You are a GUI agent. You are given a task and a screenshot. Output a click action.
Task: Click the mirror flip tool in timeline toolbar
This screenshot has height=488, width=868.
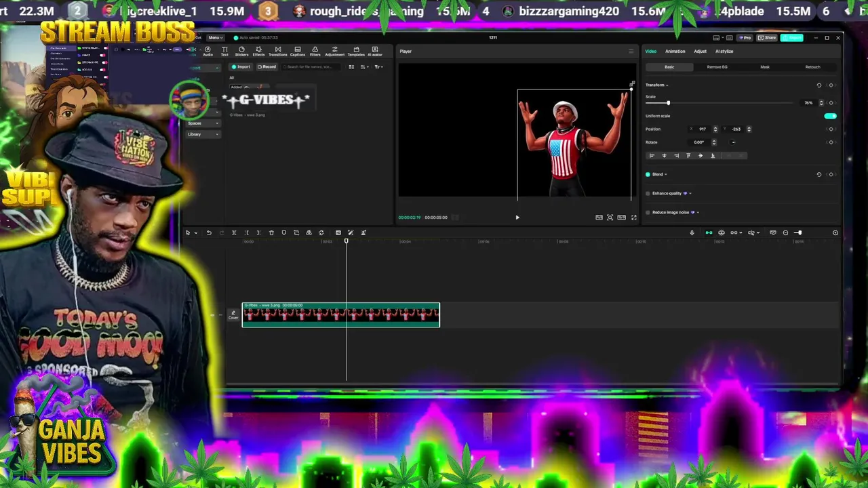(x=309, y=232)
